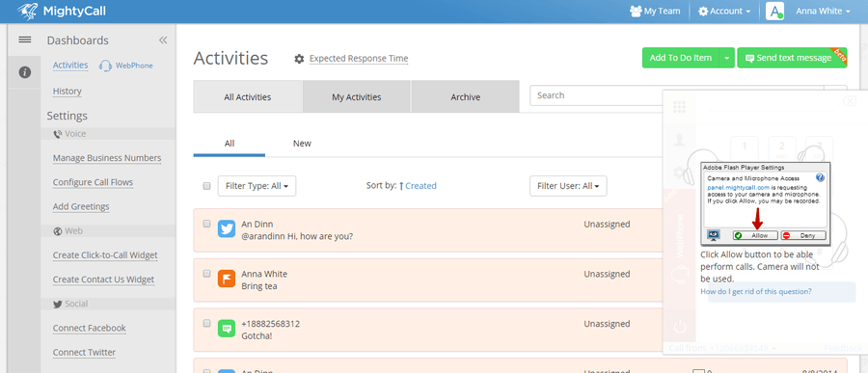This screenshot has height=373, width=868.
Task: Click Add To Do Item button
Action: 680,58
